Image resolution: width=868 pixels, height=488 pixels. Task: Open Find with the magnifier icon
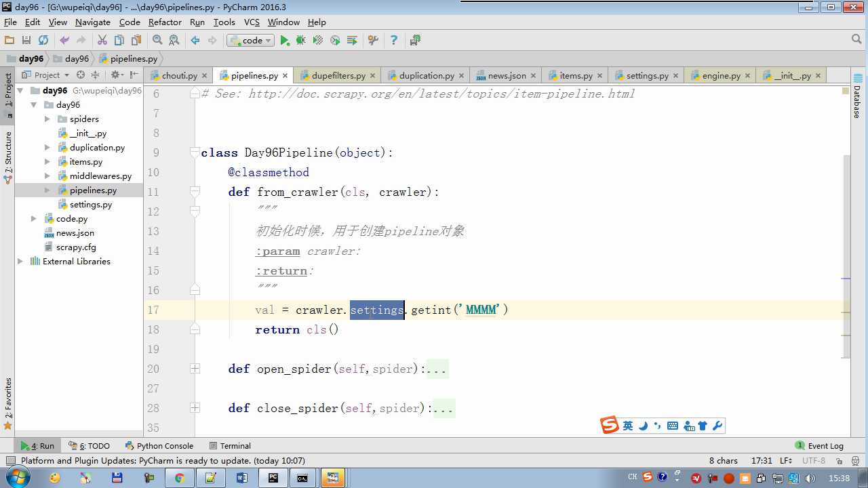pos(157,41)
